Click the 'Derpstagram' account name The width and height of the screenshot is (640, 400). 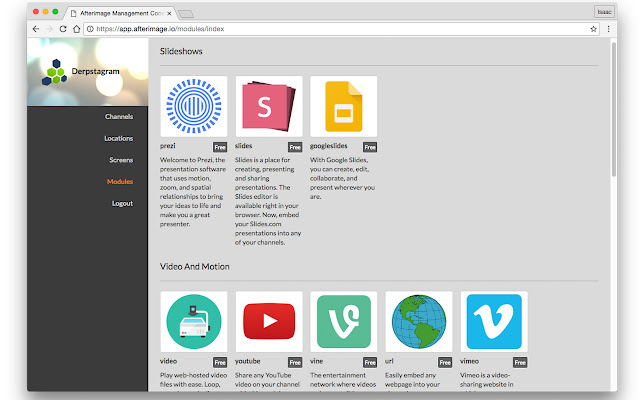tap(96, 71)
